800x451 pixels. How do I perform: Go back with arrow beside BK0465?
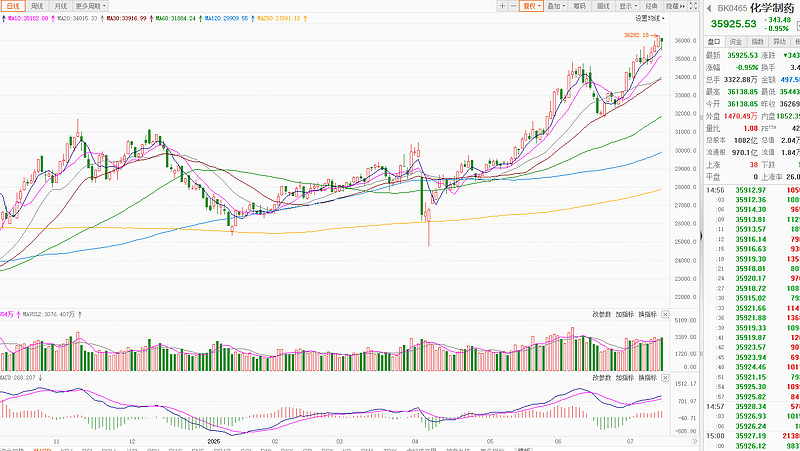click(709, 8)
